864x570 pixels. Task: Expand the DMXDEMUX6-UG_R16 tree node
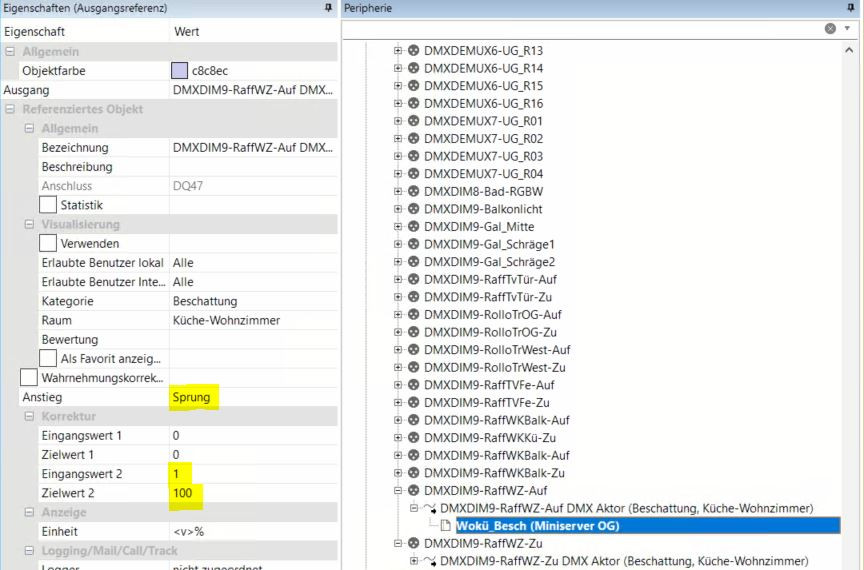pyautogui.click(x=398, y=103)
